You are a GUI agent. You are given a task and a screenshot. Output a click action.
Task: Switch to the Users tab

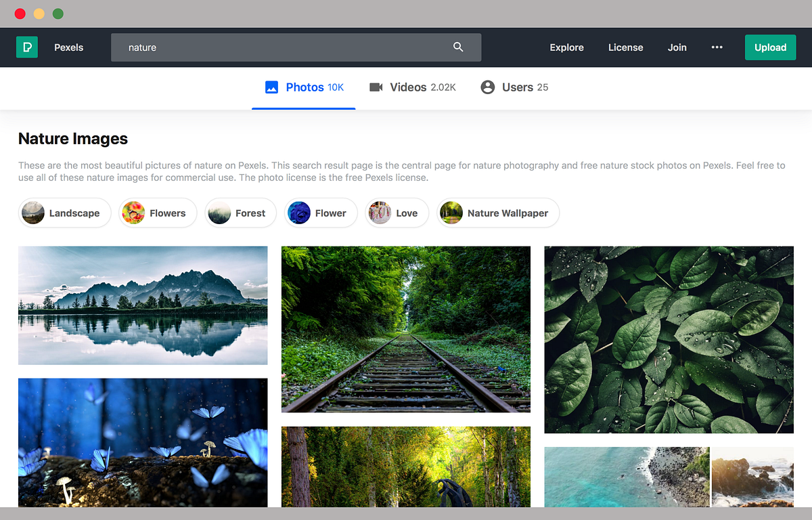(514, 87)
